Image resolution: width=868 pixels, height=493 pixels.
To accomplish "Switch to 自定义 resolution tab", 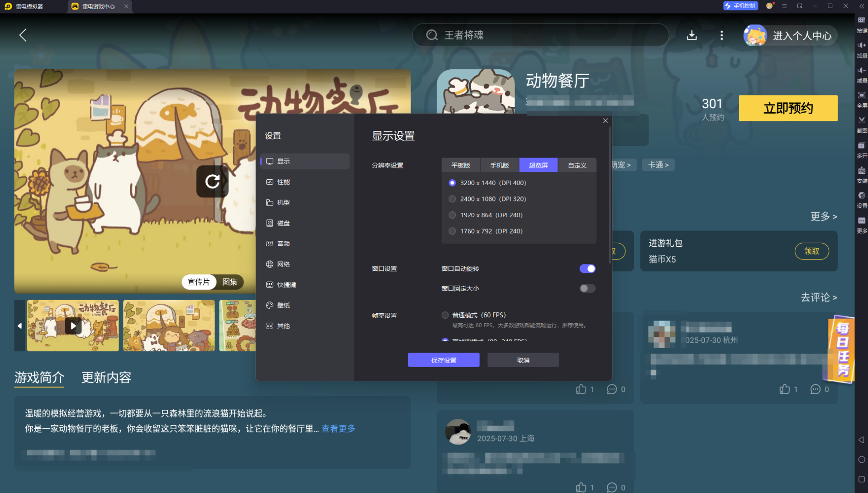I will tap(577, 165).
